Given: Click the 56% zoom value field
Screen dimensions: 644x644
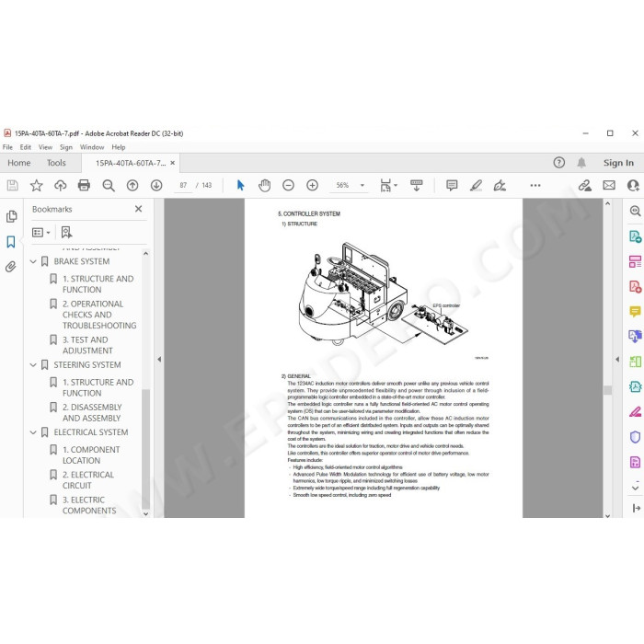Looking at the screenshot, I should pyautogui.click(x=342, y=186).
